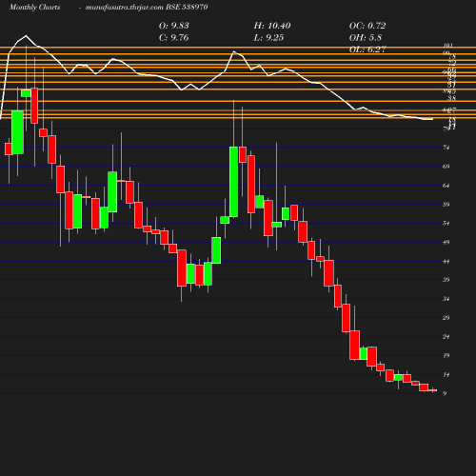Click the 14 price axis label
Image resolution: width=476 pixels, height=476 pixels.
(x=446, y=375)
